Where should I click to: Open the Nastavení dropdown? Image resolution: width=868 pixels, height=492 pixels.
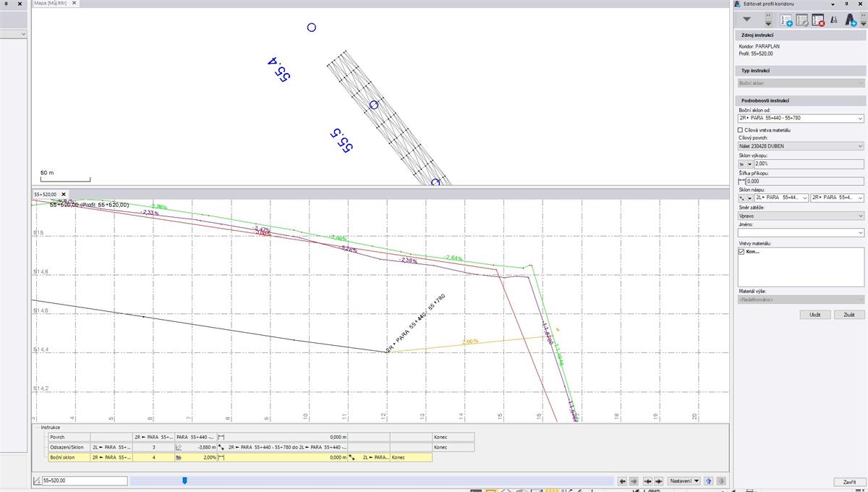click(684, 481)
